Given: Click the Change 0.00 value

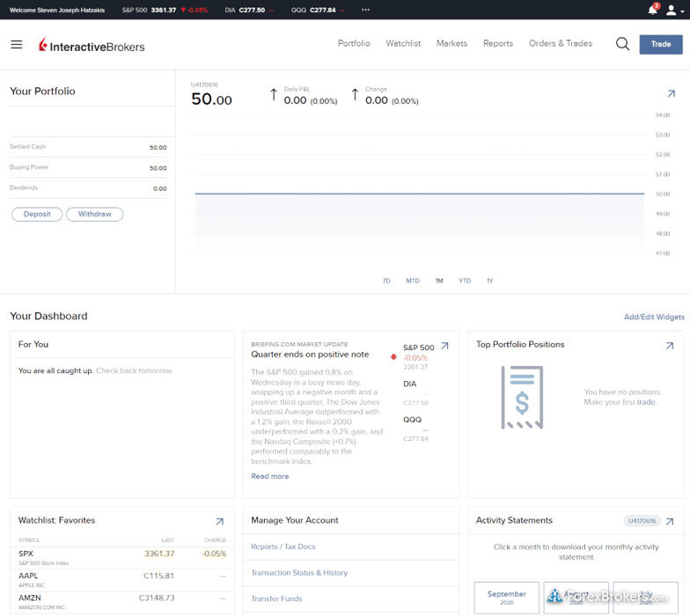Looking at the screenshot, I should pos(392,100).
